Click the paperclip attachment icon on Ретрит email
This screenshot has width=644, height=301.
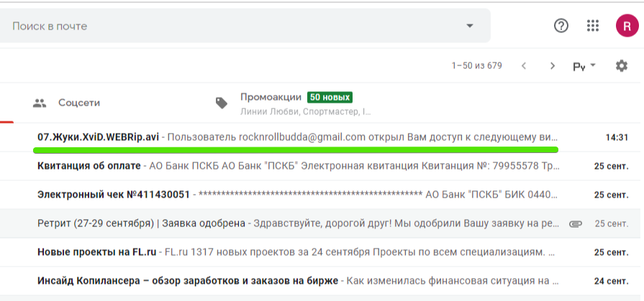(576, 224)
